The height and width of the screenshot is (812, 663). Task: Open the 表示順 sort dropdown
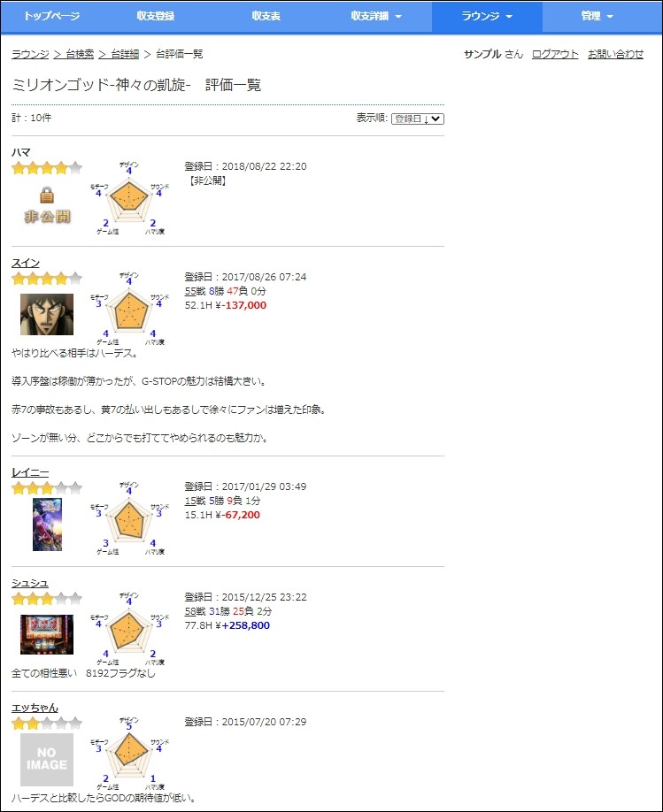[417, 119]
